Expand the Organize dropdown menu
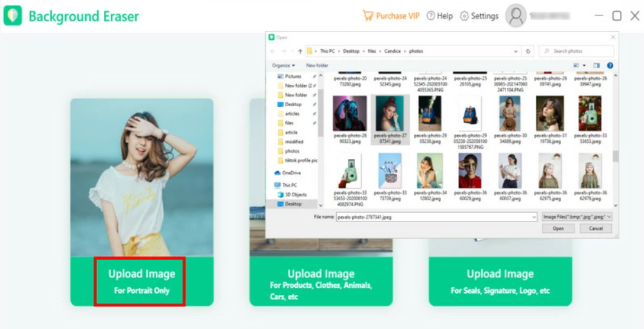644x329 pixels. (x=283, y=65)
